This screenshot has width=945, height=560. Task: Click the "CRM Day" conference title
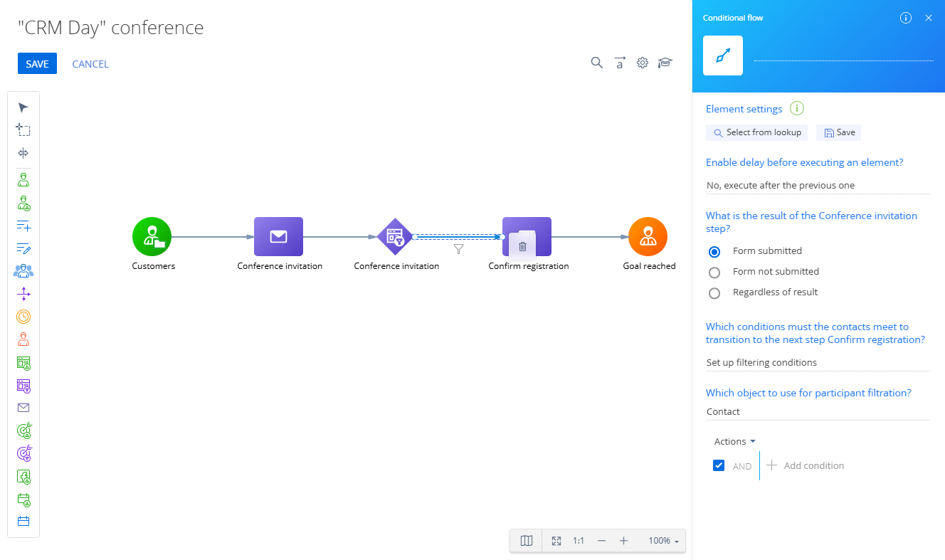click(x=110, y=28)
